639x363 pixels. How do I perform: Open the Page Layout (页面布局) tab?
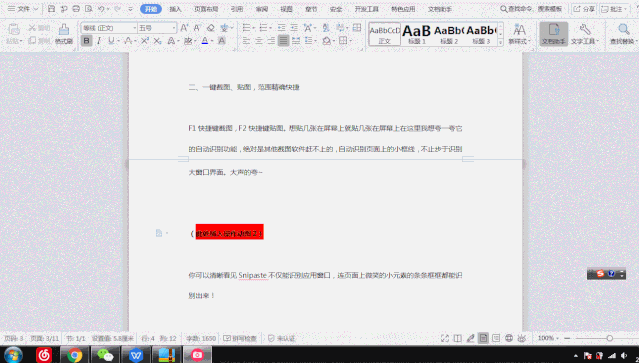206,9
